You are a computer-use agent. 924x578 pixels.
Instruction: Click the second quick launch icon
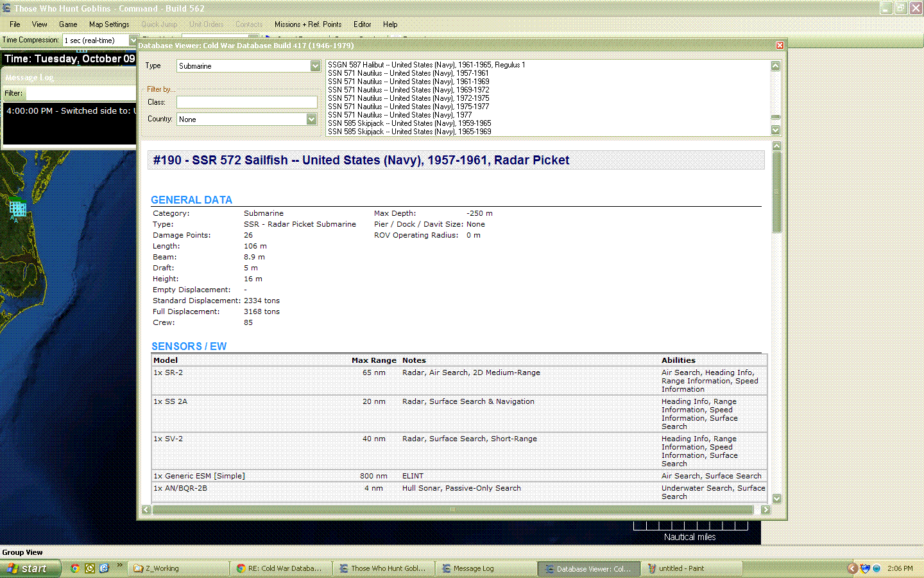coord(90,568)
